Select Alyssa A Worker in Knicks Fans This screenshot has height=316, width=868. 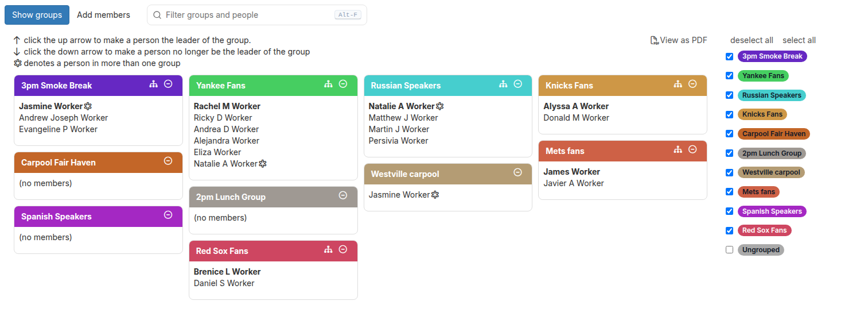tap(576, 106)
